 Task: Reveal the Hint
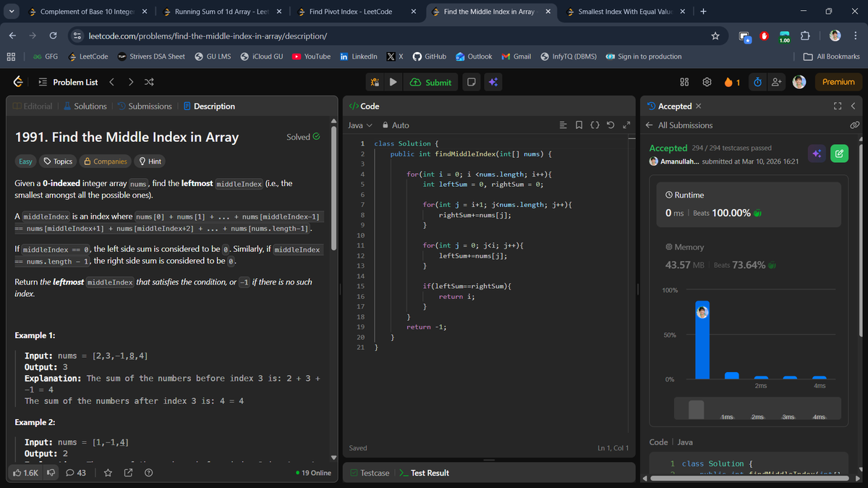click(150, 161)
